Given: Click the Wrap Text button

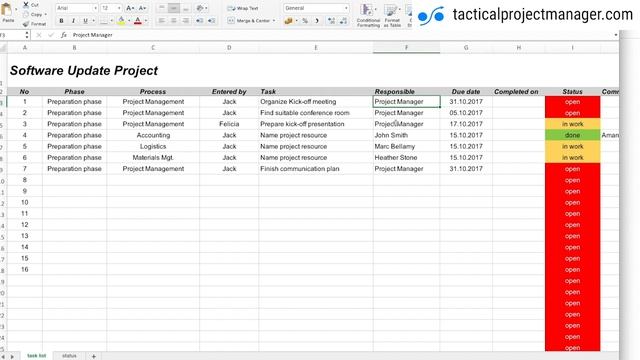Looking at the screenshot, I should (x=243, y=8).
